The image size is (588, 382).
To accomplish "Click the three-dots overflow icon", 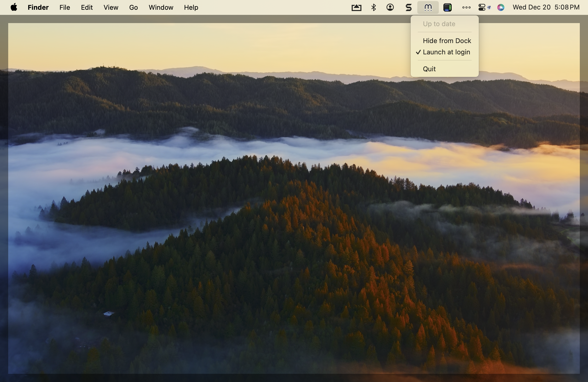I will tap(466, 7).
